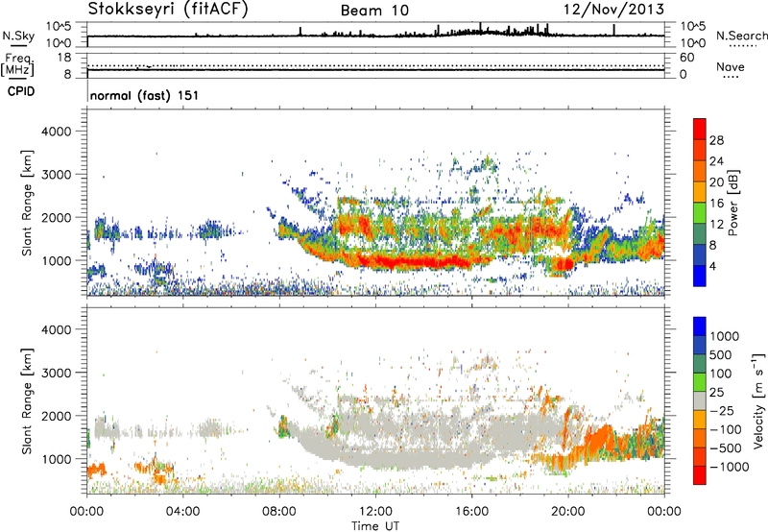Click the '4' power colorbar tick value
This screenshot has height=532, width=768.
coord(712,266)
